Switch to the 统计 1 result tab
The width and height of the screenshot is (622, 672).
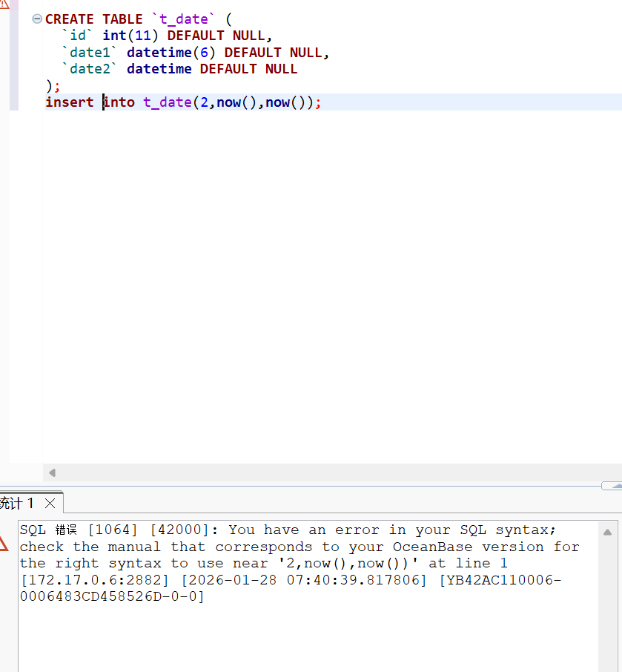click(18, 504)
